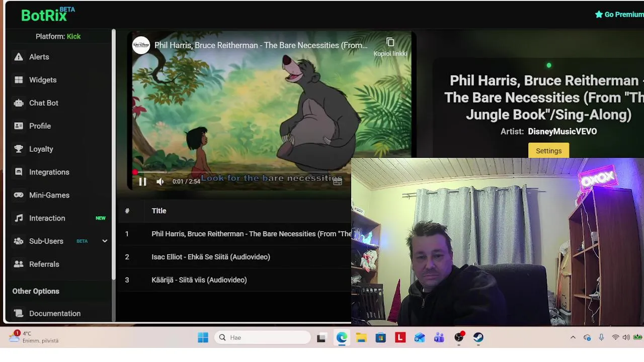The image size is (644, 362).
Task: Open Microsoft Teams from taskbar
Action: click(439, 337)
